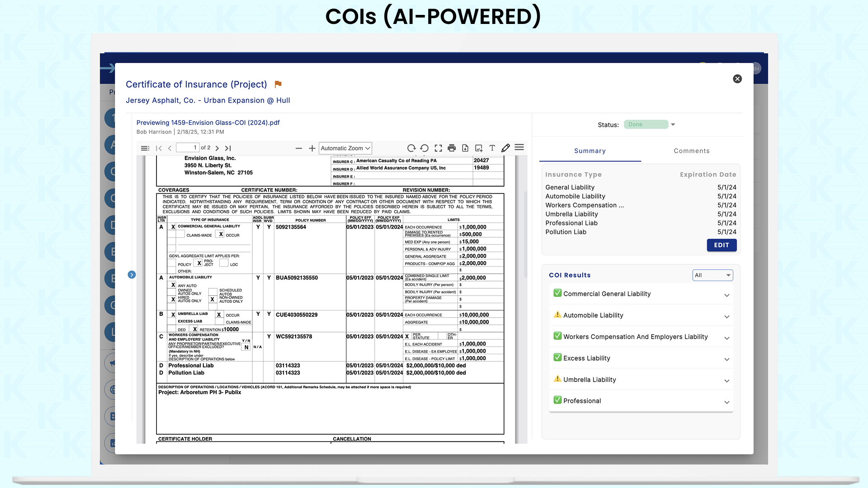Image resolution: width=868 pixels, height=488 pixels.
Task: Rotate the PDF clockwise
Action: tap(411, 148)
